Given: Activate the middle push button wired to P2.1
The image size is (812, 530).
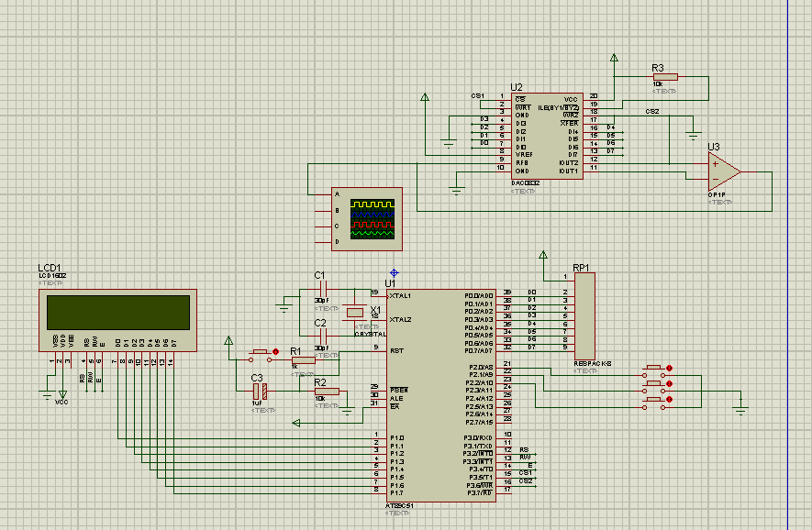Looking at the screenshot, I should (653, 388).
